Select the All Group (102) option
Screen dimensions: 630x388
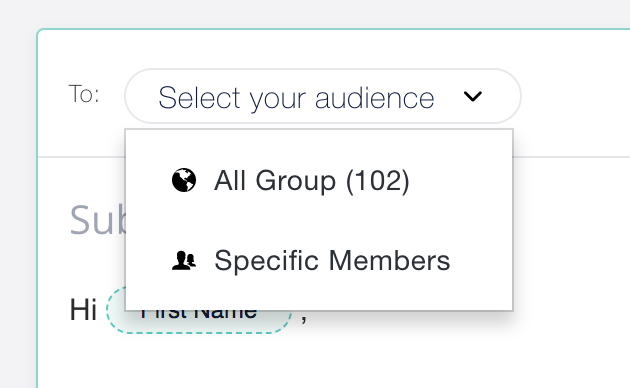319,180
